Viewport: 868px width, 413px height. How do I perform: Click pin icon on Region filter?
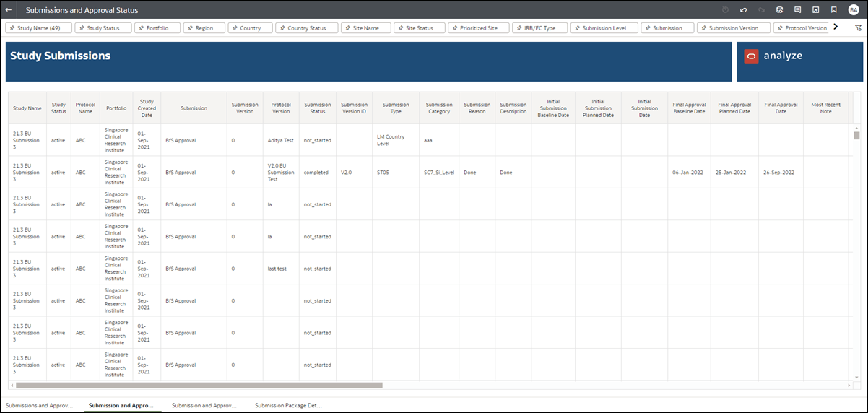tap(191, 27)
